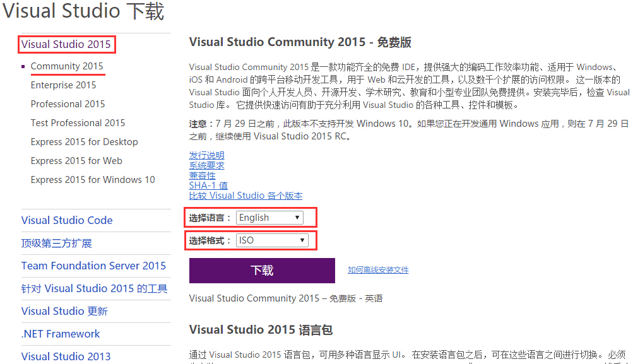Open the SHA-1 值 link
633x364 pixels.
[208, 185]
